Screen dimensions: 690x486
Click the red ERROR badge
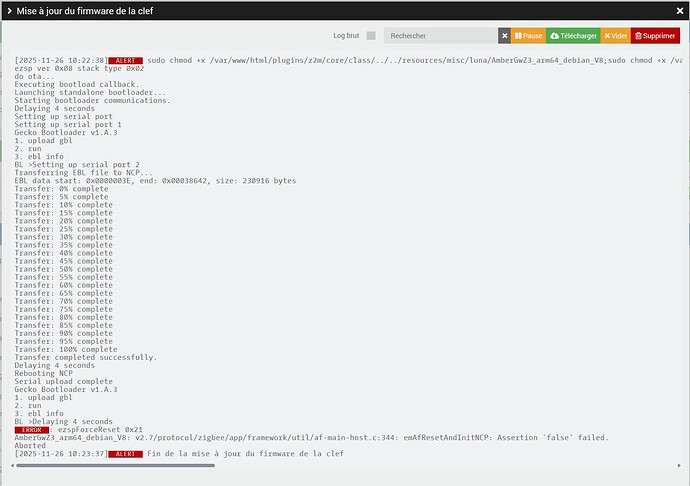[x=32, y=430]
